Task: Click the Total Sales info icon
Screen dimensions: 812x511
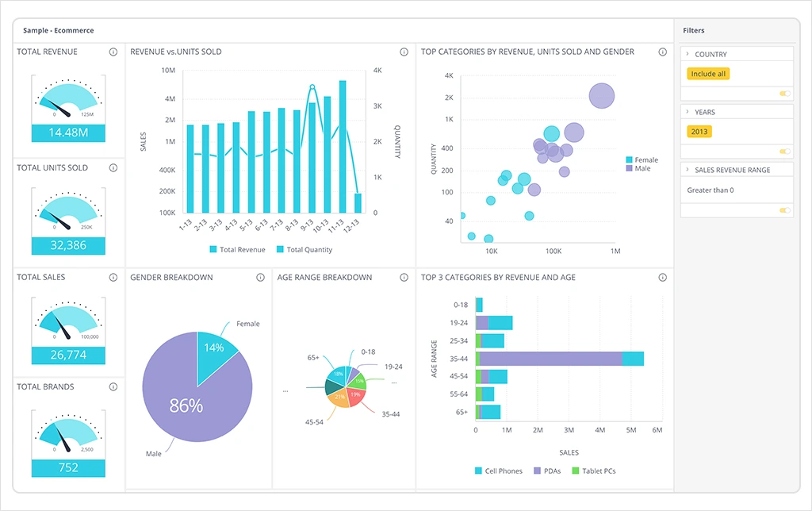Action: pos(113,278)
